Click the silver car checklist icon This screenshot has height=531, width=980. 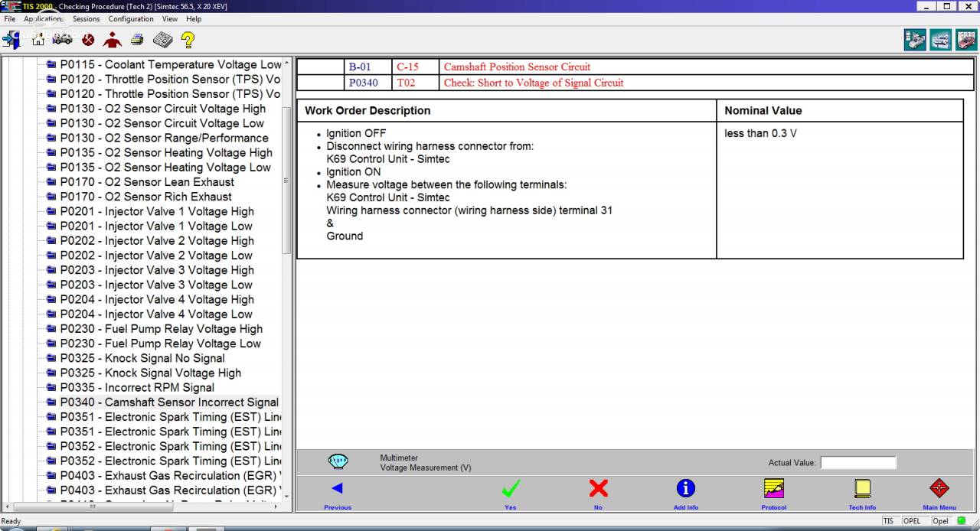(915, 40)
